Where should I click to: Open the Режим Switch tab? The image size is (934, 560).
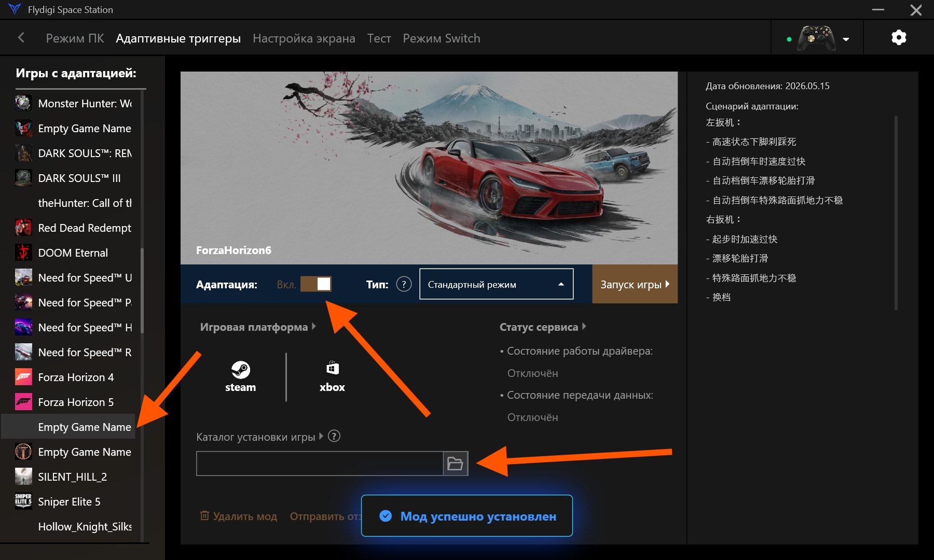tap(442, 38)
